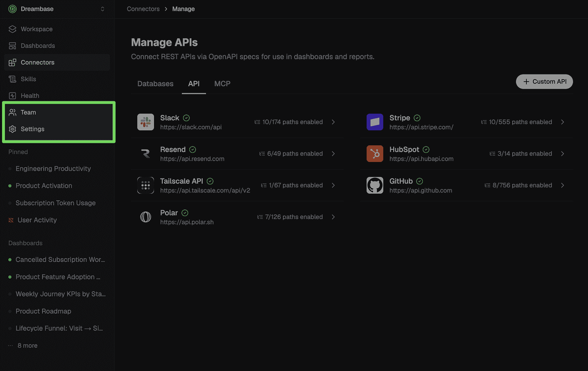Image resolution: width=588 pixels, height=371 pixels.
Task: Click the GitHub logo icon
Action: pyautogui.click(x=375, y=185)
